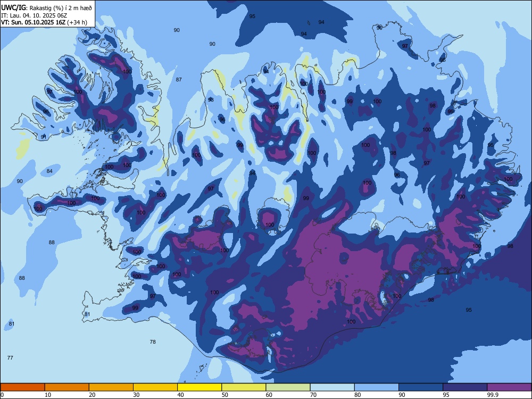Click the orange 10–20 legend swatch
This screenshot has width=532, height=399.
(67, 387)
